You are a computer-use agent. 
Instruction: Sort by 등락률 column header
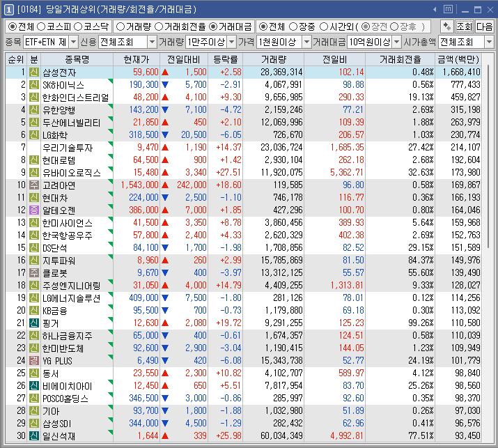[x=225, y=59]
